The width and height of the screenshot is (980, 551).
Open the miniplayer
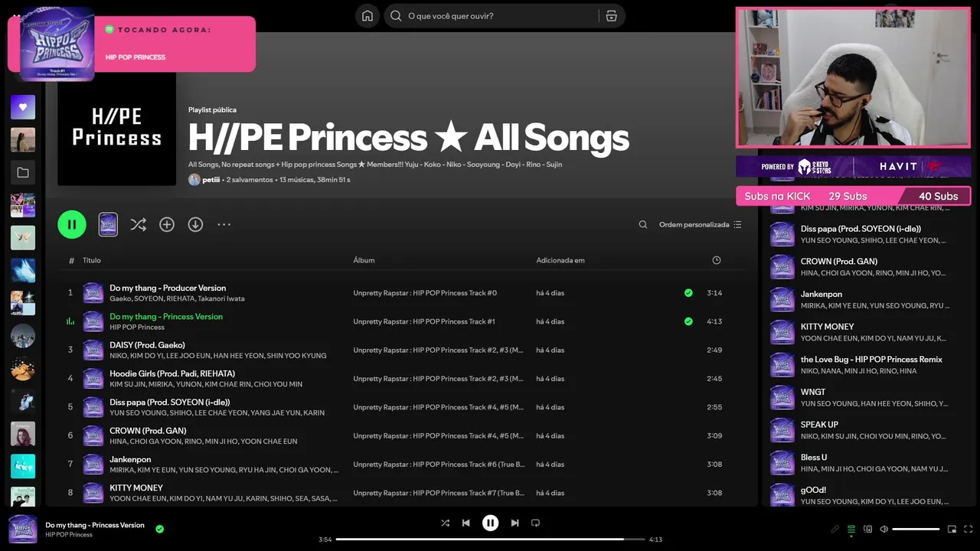pos(952,529)
